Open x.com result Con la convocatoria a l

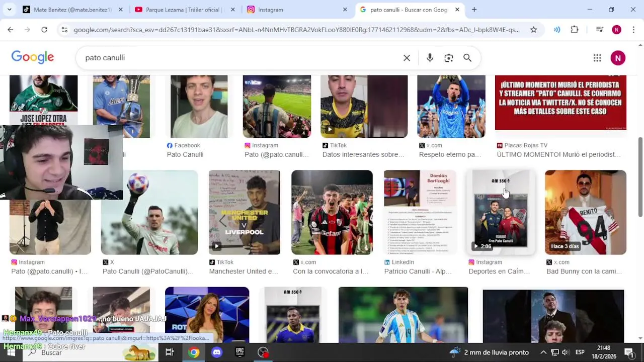point(331,271)
